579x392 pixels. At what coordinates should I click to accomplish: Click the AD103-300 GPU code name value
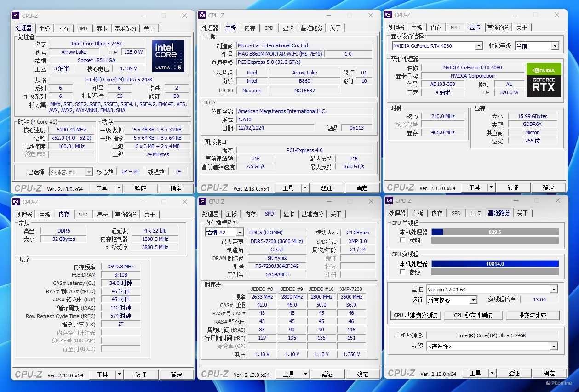(443, 84)
